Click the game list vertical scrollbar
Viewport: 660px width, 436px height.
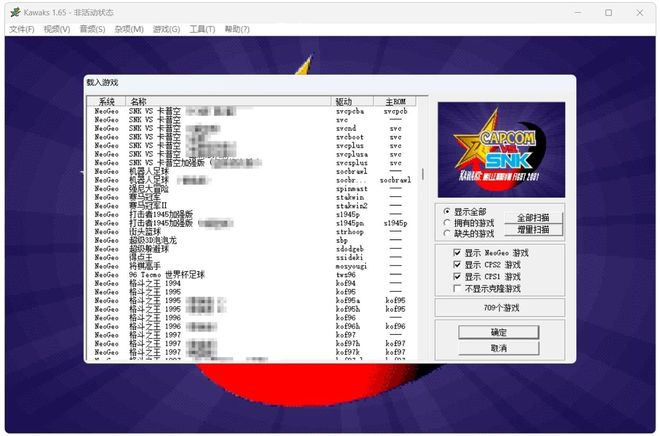(x=422, y=173)
